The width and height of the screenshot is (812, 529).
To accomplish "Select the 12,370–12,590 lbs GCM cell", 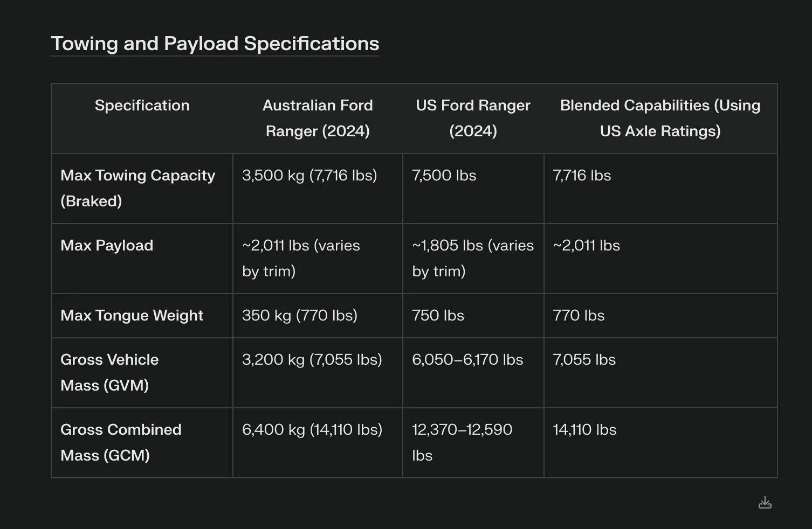I will pyautogui.click(x=462, y=442).
